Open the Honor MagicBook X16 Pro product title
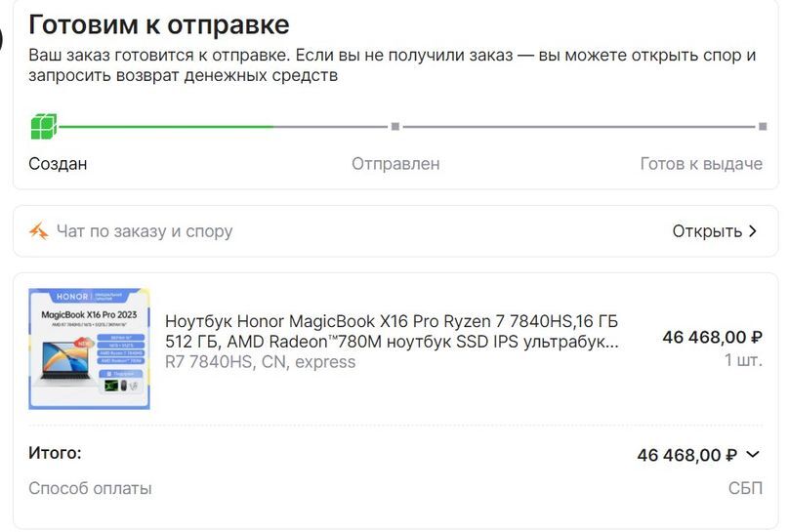 point(392,331)
